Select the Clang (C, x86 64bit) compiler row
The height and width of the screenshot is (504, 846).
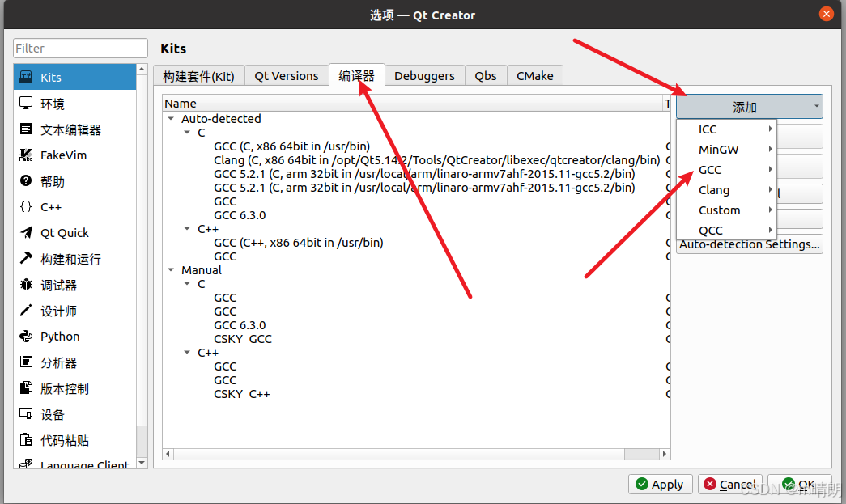pos(436,160)
